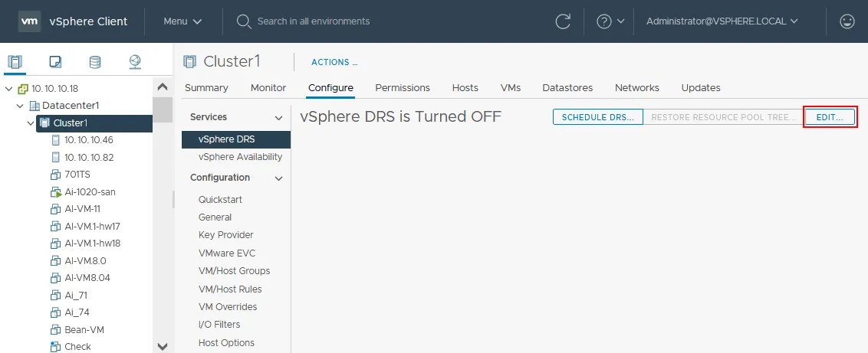
Task: Open the help question mark menu
Action: pos(604,21)
